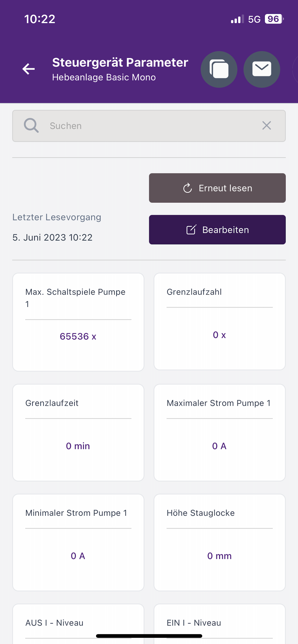Screen dimensions: 298x644
Task: Tap the edit pencil icon in Bearbeiten
Action: [191, 230]
